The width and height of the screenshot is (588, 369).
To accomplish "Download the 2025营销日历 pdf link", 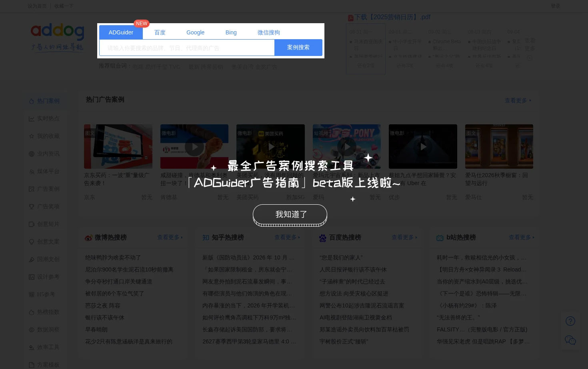I will [x=392, y=17].
